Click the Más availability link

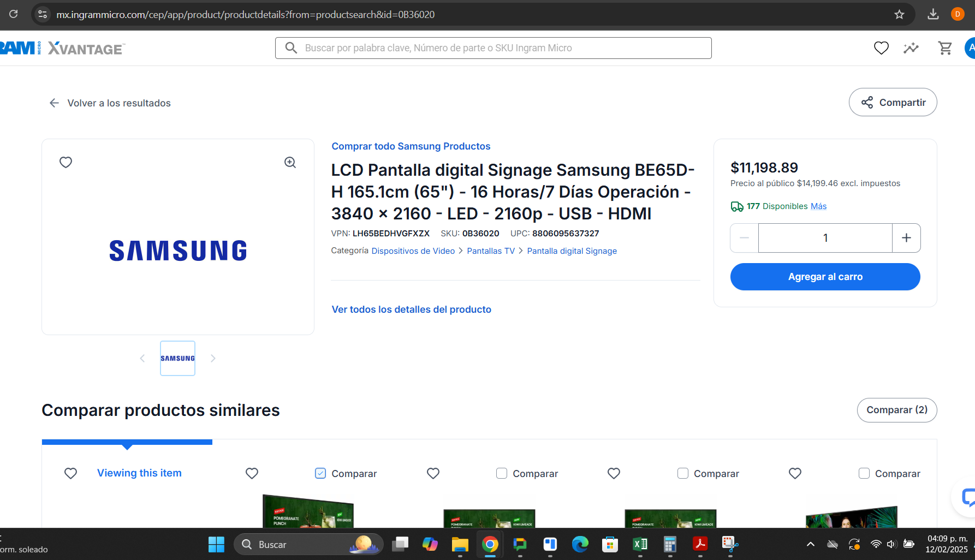[818, 206]
